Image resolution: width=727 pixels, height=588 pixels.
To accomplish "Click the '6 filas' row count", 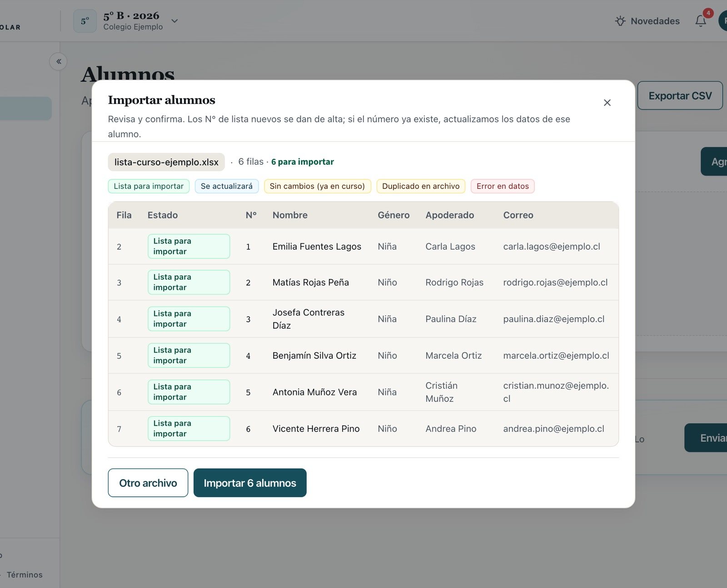I will 251,162.
